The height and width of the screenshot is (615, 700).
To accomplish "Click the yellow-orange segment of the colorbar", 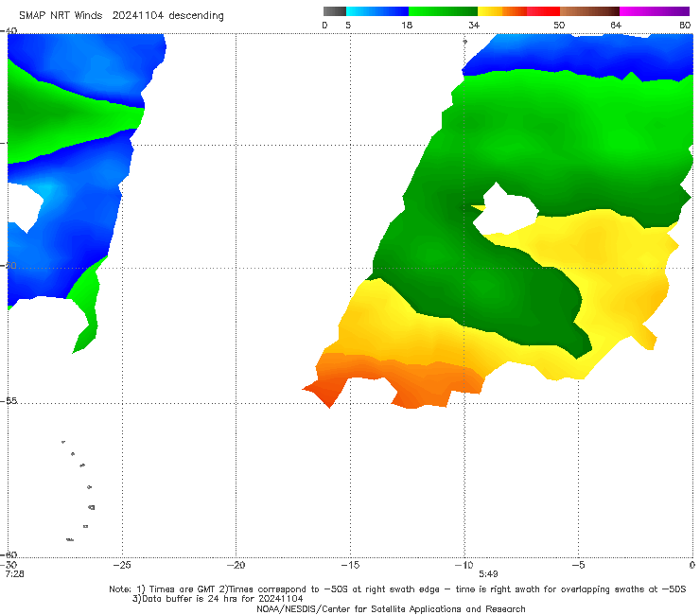I will point(502,11).
